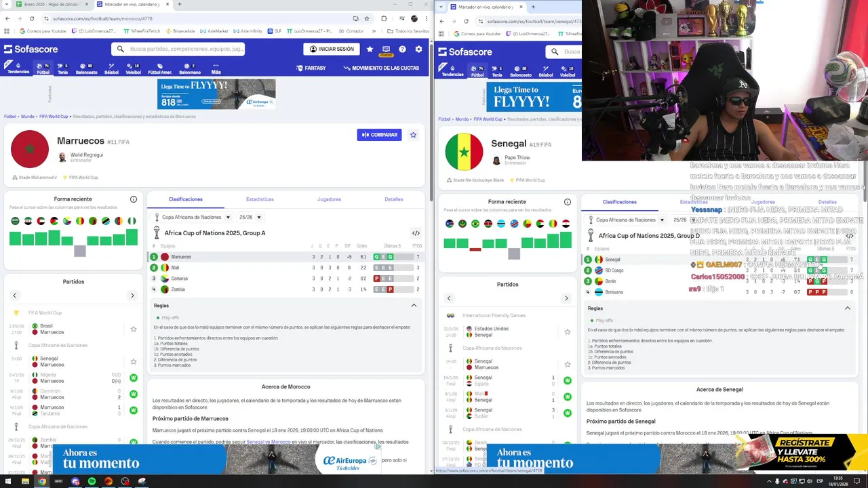The height and width of the screenshot is (488, 868).
Task: Toggle favorite star for Estados Unidos vs Senegal
Action: tap(568, 332)
